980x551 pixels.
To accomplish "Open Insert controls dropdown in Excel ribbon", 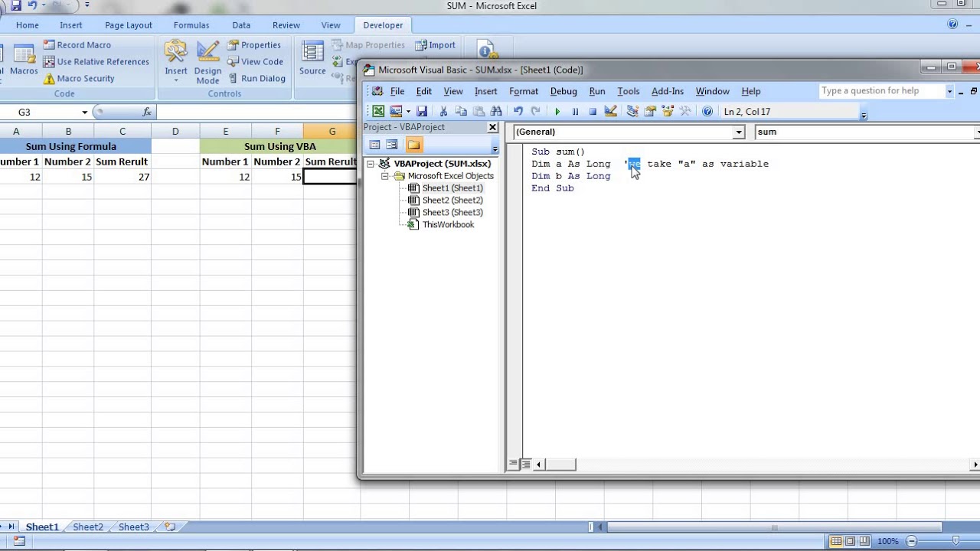I will (x=176, y=63).
